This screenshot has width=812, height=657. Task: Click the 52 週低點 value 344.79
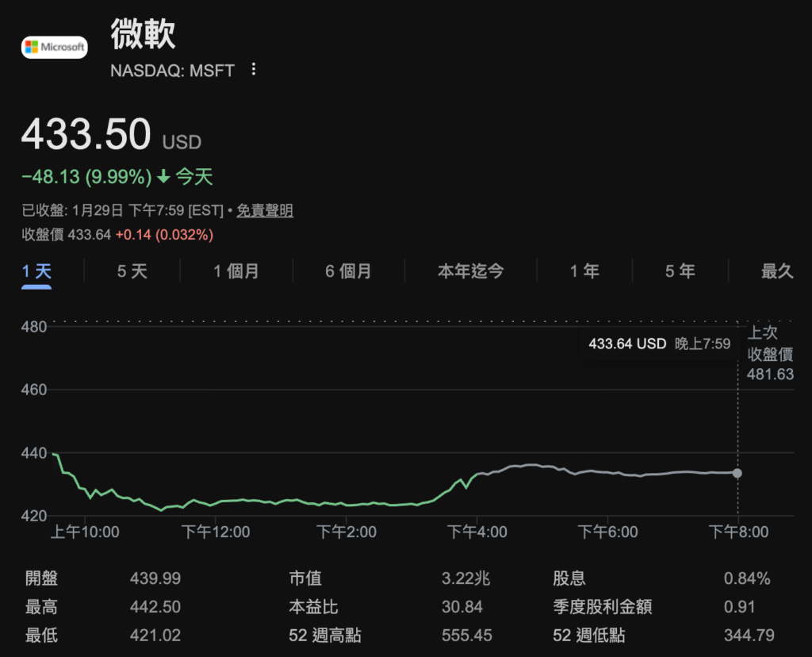coord(749,636)
